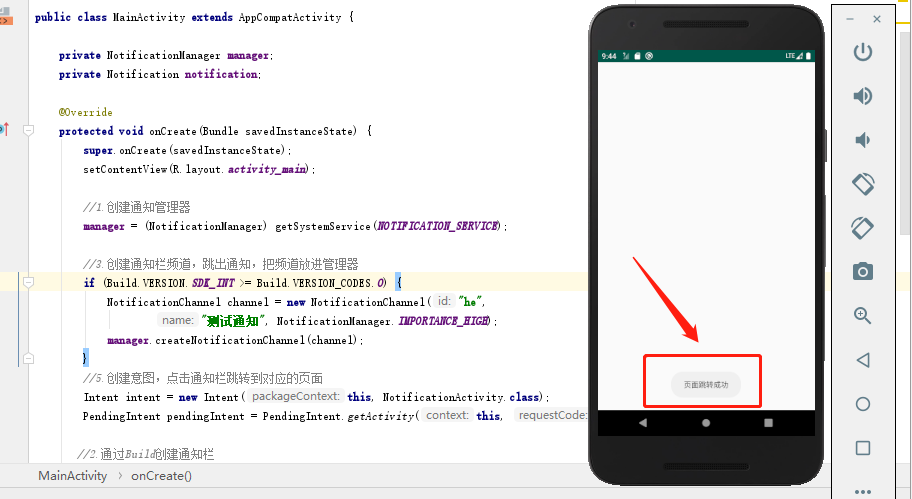Viewport: 912px width, 499px height.
Task: Click the comment //2. 通过Build创建通知栏
Action: (145, 454)
